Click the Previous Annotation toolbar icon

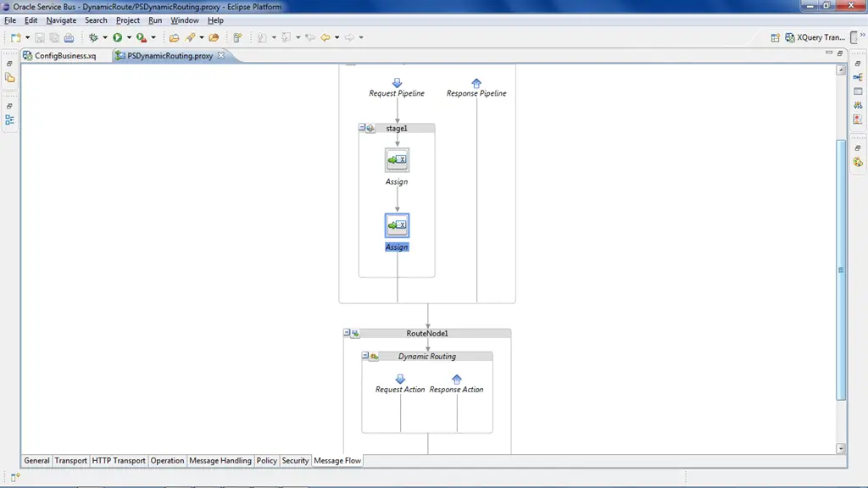[x=286, y=37]
